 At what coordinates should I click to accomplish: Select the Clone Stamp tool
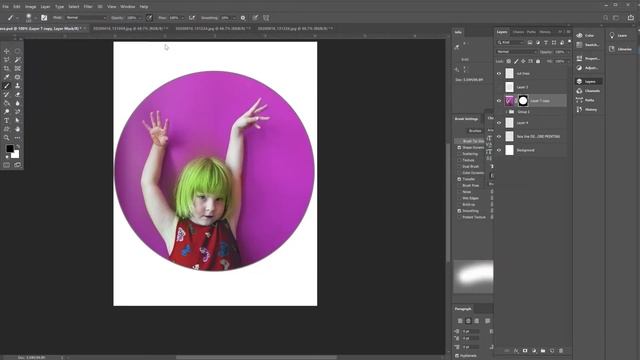tap(18, 86)
